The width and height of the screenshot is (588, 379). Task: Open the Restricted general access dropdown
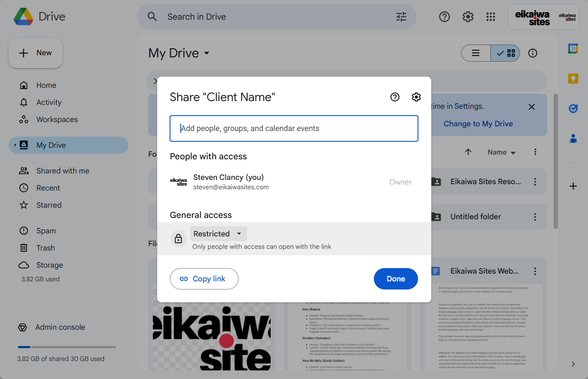218,234
